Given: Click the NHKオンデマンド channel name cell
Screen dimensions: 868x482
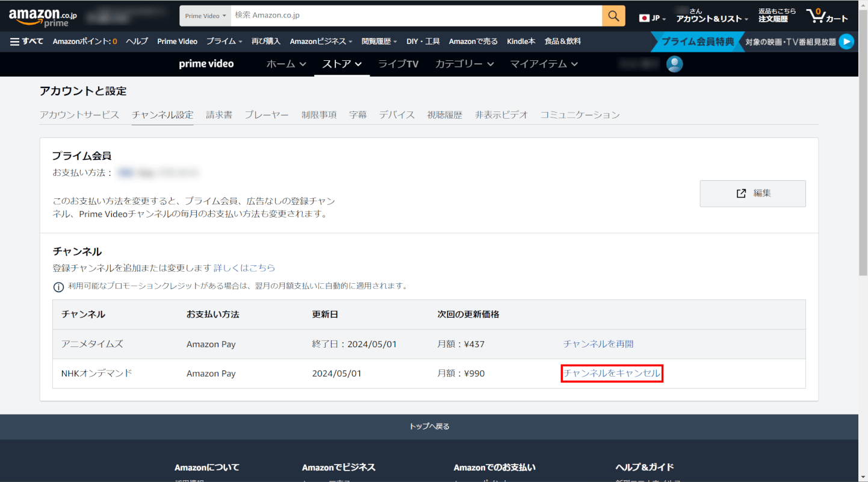Looking at the screenshot, I should pyautogui.click(x=97, y=374).
